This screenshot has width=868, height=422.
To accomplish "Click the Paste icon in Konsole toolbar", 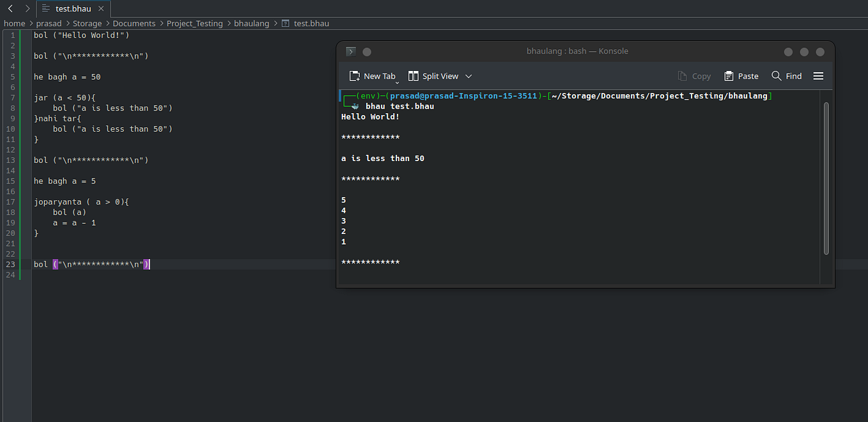I will tap(727, 75).
